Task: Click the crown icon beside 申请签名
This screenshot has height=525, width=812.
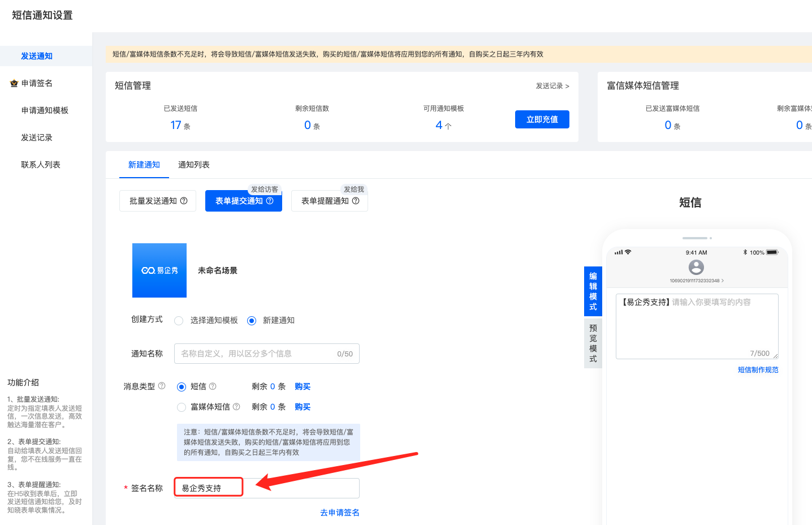Action: (14, 84)
